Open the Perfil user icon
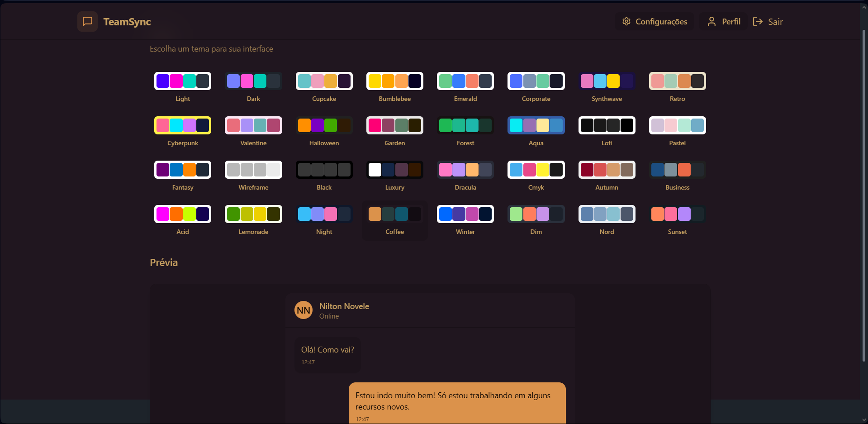The width and height of the screenshot is (868, 424). pyautogui.click(x=711, y=21)
